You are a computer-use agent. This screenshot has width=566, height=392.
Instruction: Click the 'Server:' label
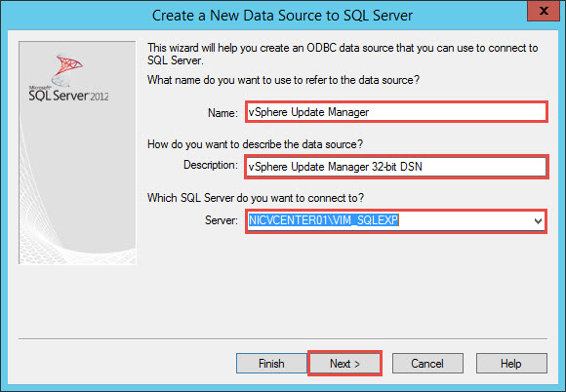(222, 220)
